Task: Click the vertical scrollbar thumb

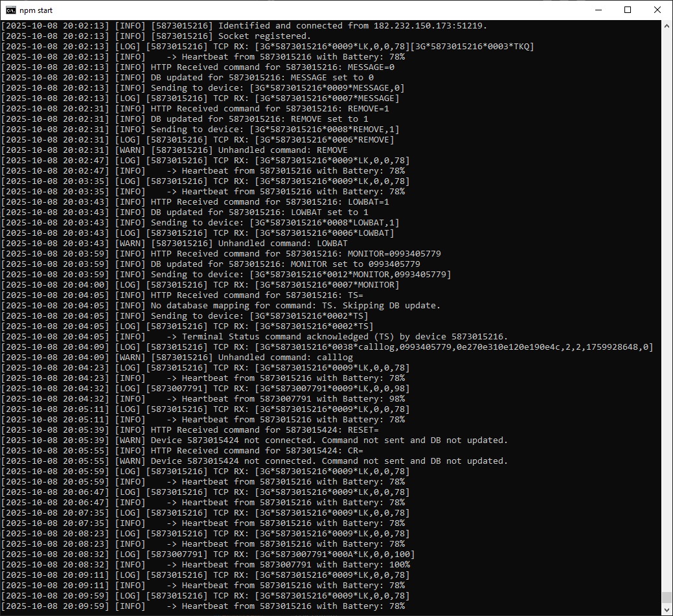Action: coord(667,597)
